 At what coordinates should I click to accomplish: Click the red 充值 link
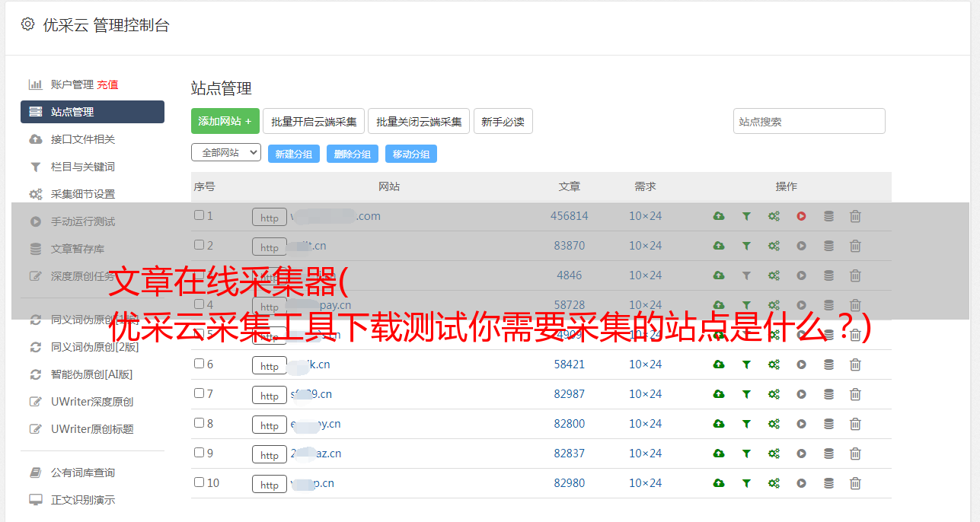(x=107, y=84)
